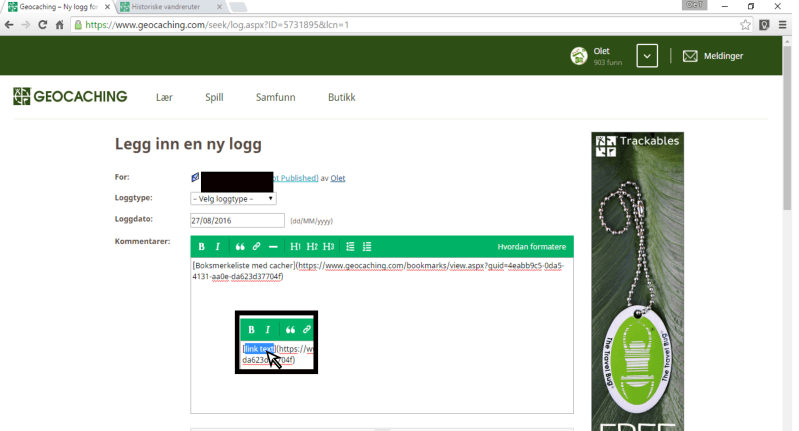
Task: Open a new browser tab
Action: pyautogui.click(x=238, y=7)
